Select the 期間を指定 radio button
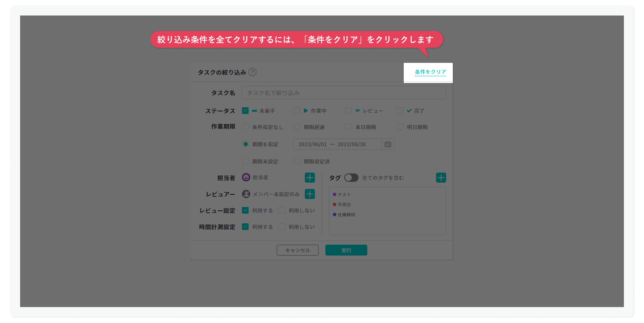Screen dimensions: 644x323 [x=246, y=144]
